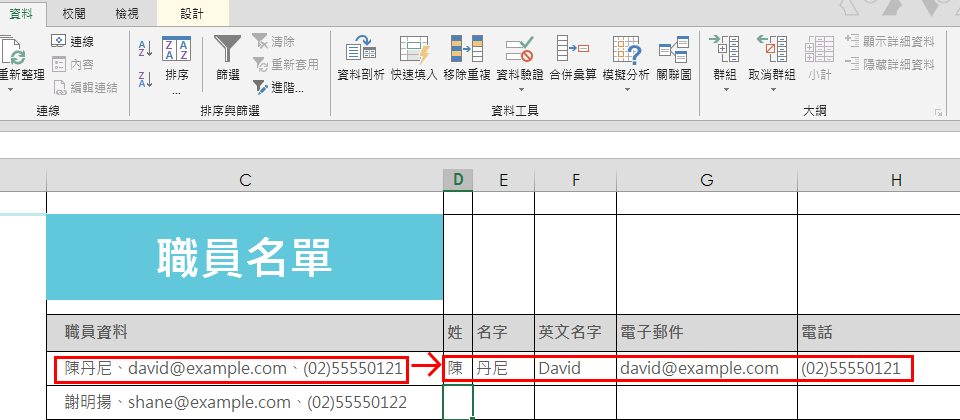Select column D header
The height and width of the screenshot is (420, 960).
[x=458, y=179]
